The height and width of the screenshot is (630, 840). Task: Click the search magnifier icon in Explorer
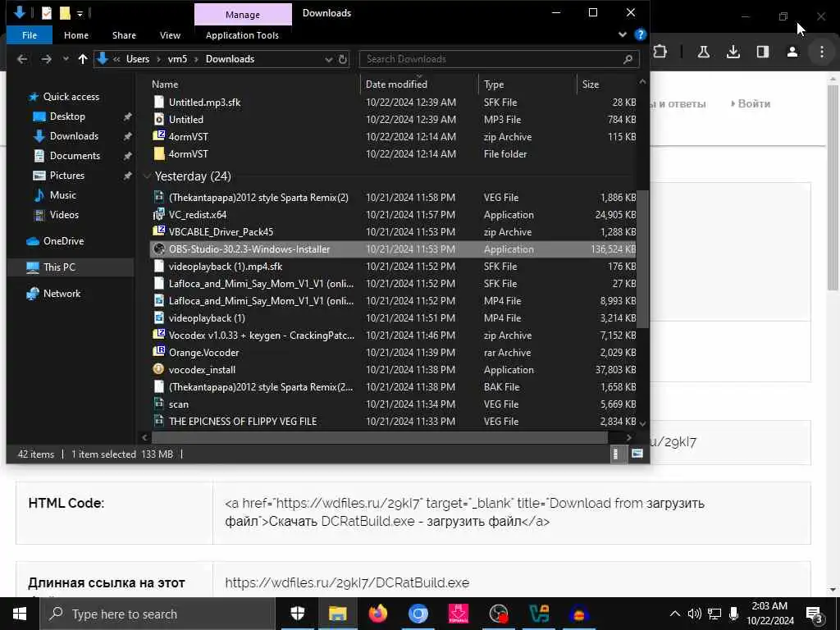[628, 59]
